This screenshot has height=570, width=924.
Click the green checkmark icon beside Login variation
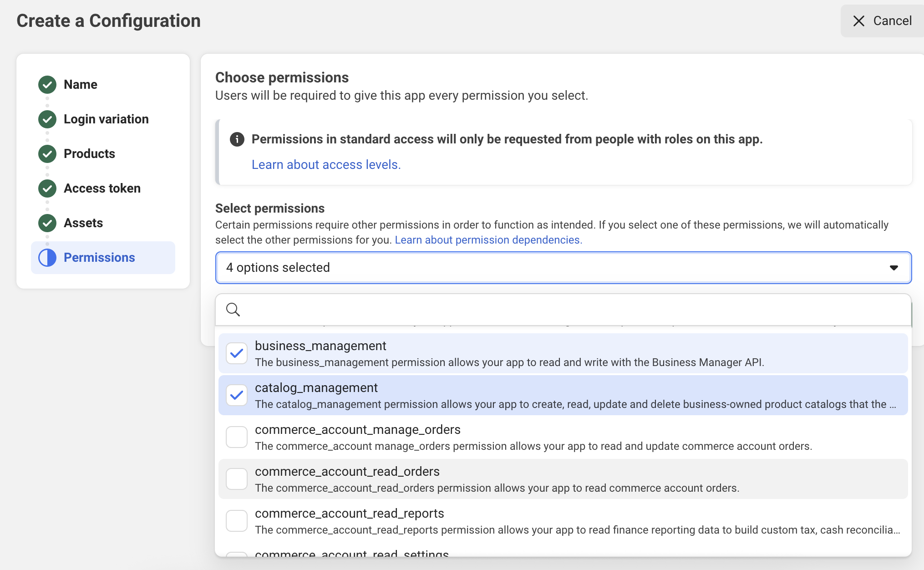[47, 119]
